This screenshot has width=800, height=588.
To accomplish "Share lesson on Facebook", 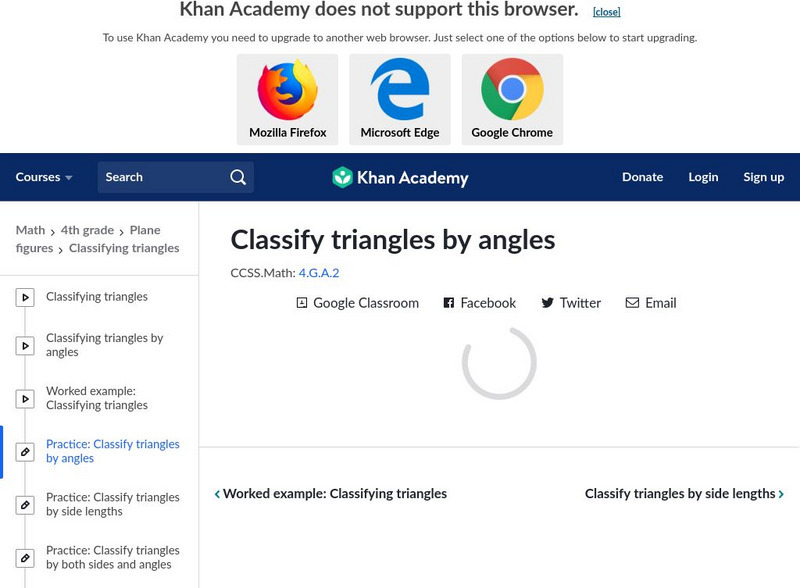I will pos(480,303).
